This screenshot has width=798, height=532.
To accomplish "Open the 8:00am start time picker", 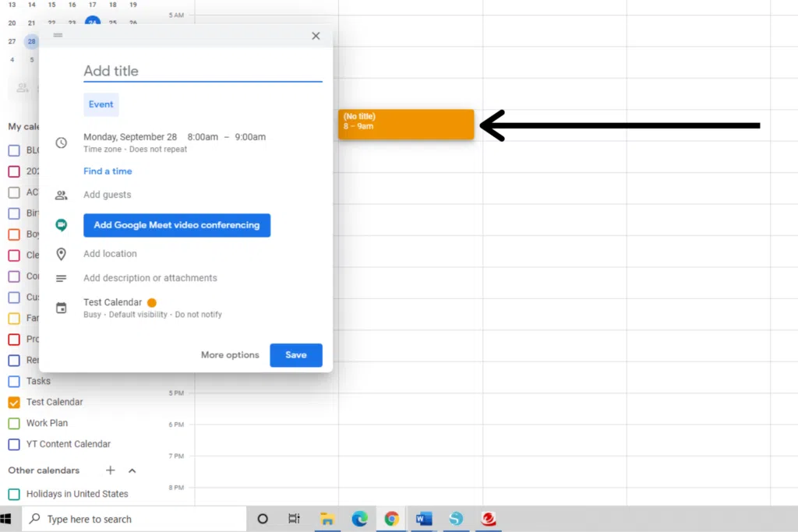I will [x=203, y=137].
